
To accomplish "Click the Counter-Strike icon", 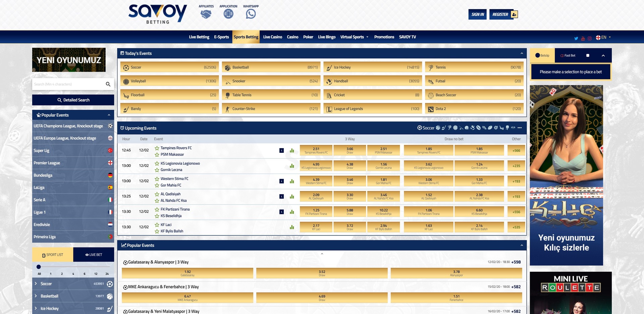I will (227, 109).
